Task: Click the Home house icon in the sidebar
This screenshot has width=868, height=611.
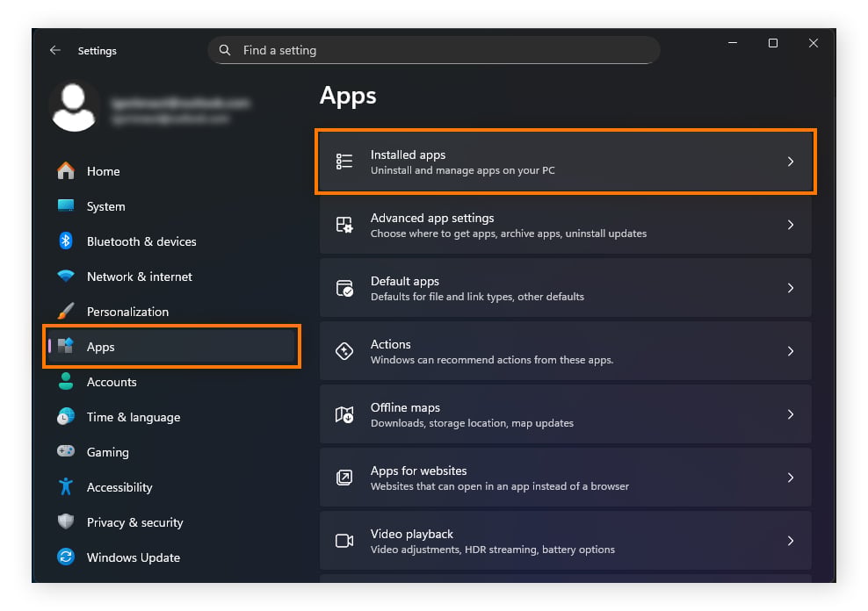Action: [66, 171]
